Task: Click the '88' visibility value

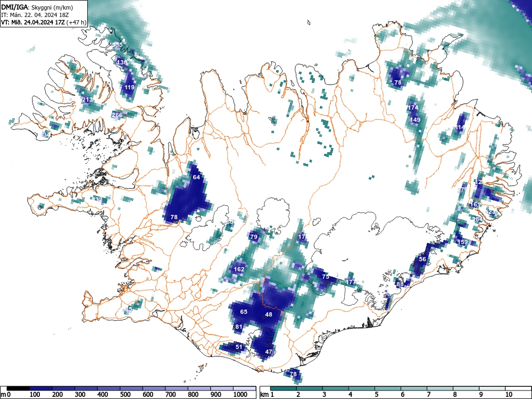Action: (401, 284)
